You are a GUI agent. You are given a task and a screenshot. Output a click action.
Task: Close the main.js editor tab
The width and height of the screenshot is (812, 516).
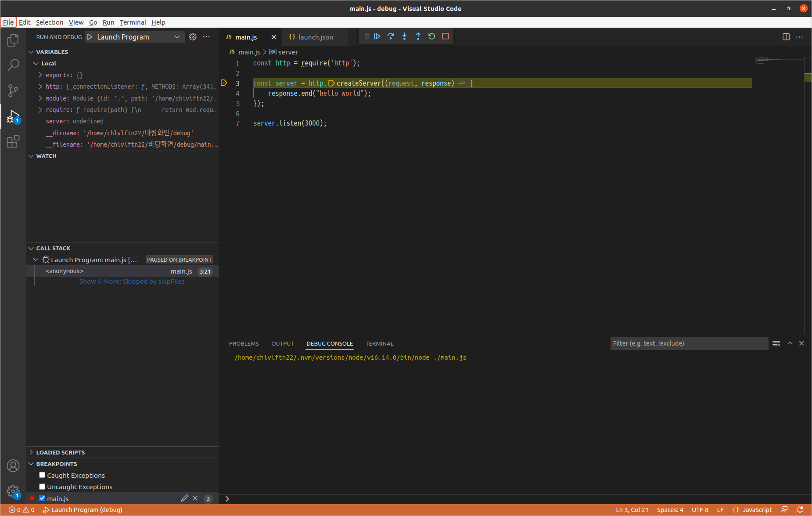pyautogui.click(x=274, y=37)
